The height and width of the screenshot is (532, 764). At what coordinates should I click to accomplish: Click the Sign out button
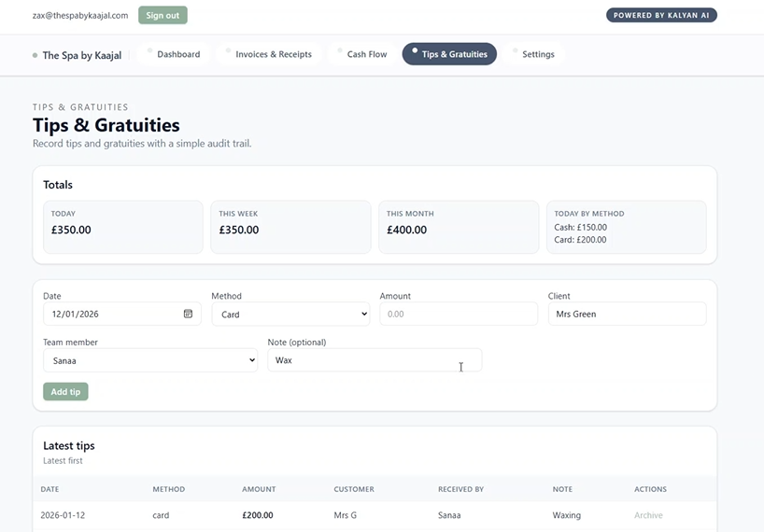pyautogui.click(x=163, y=15)
